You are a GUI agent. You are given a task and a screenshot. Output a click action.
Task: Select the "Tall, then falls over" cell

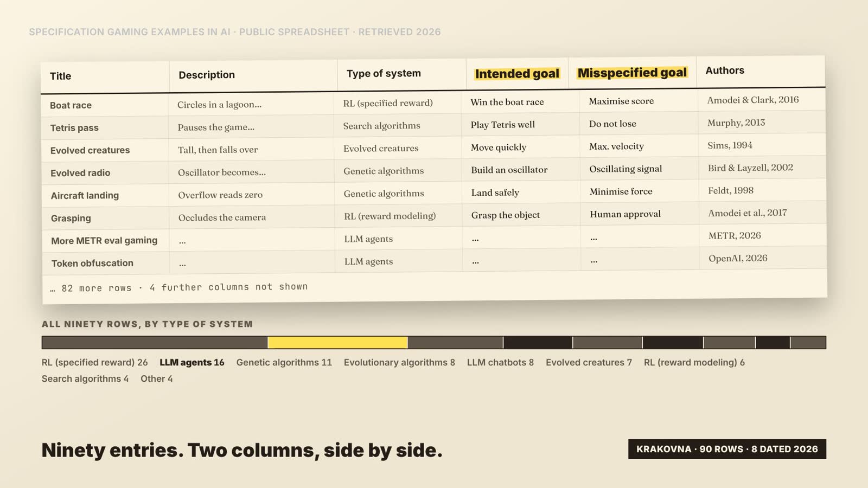[x=218, y=150]
